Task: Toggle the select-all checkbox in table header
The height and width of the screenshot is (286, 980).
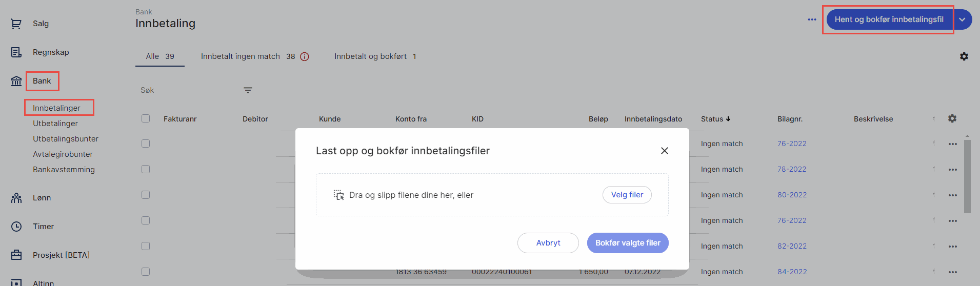Action: 146,118
